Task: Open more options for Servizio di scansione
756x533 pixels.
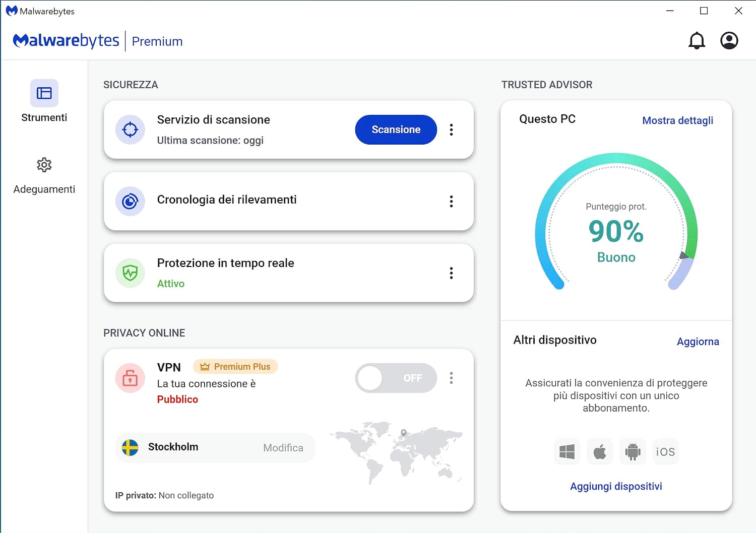Action: [451, 129]
